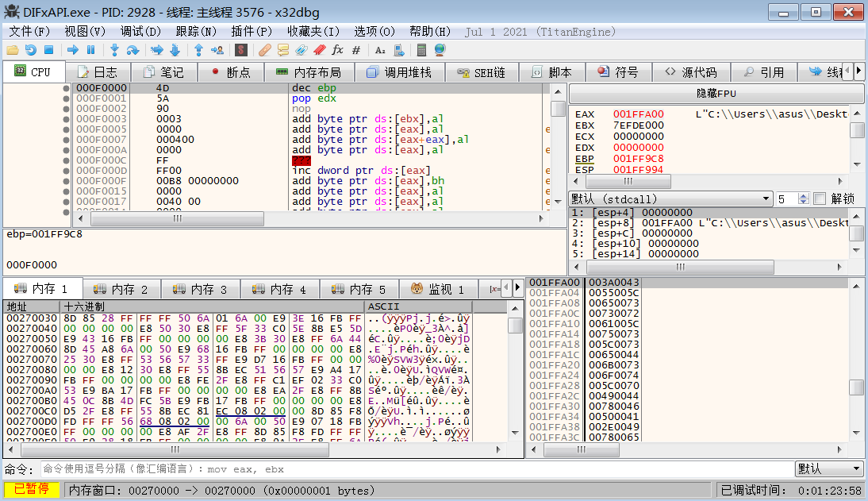Toggle the 解锁 checkbox
This screenshot has width=868, height=501.
pyautogui.click(x=820, y=199)
